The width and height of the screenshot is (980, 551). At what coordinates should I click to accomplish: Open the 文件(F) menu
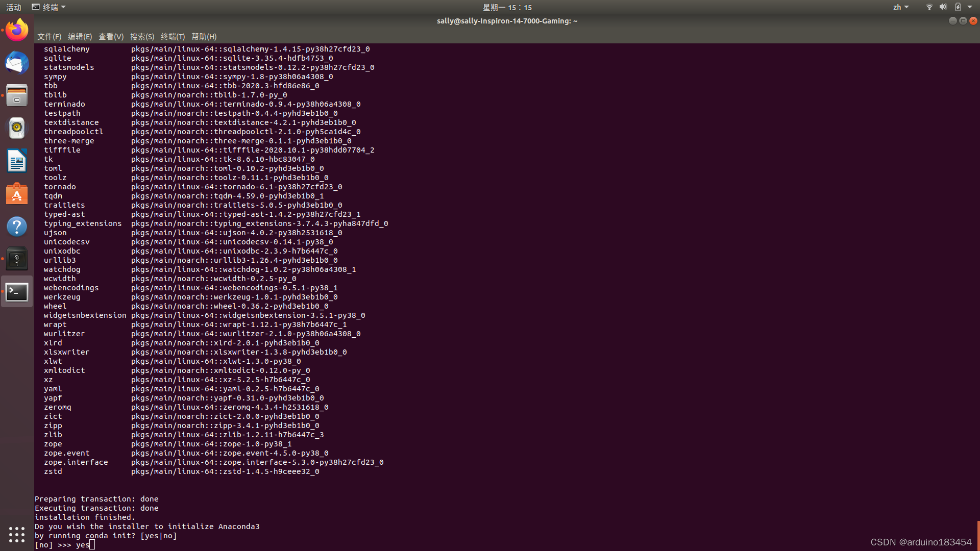tap(49, 37)
